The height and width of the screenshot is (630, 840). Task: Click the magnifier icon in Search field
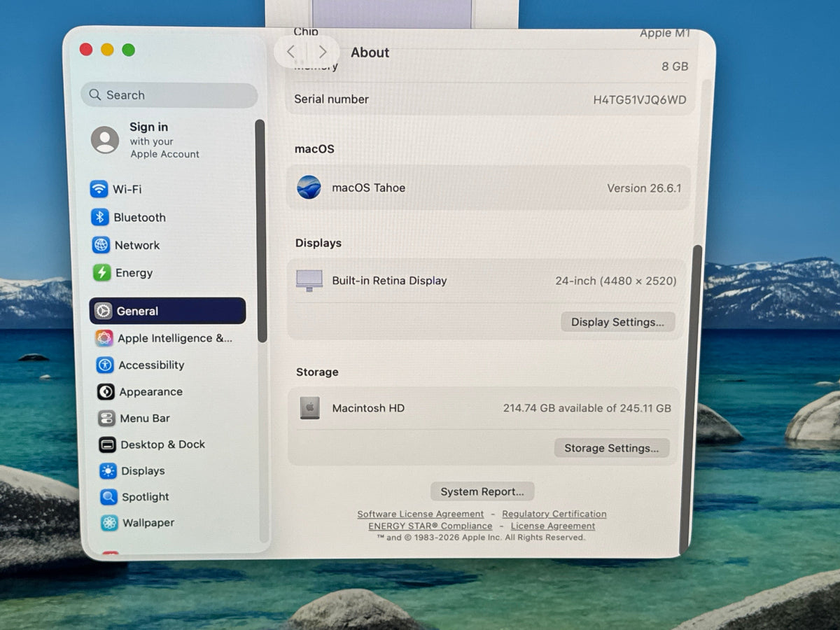click(95, 95)
